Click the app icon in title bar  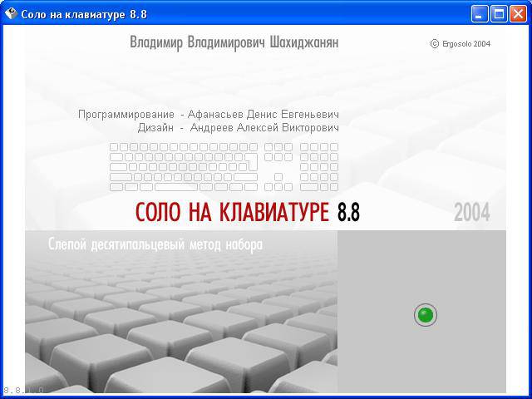click(11, 14)
